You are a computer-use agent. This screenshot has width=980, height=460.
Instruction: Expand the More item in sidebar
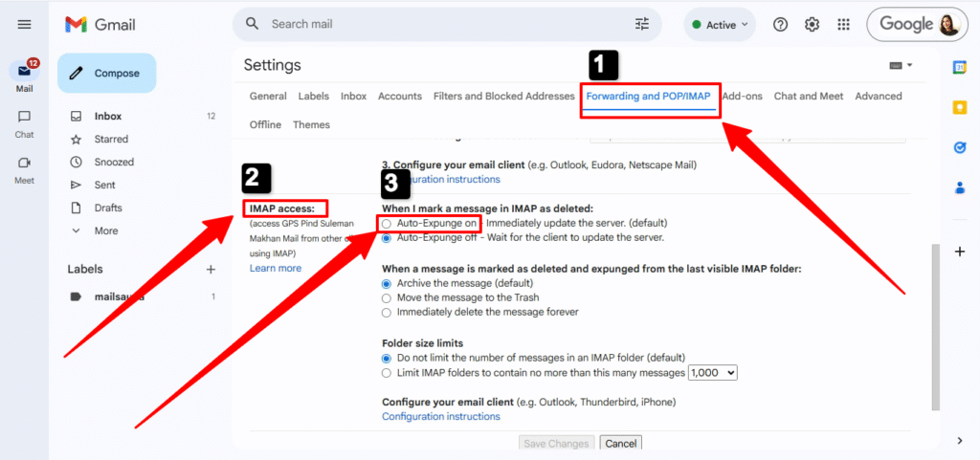(105, 230)
